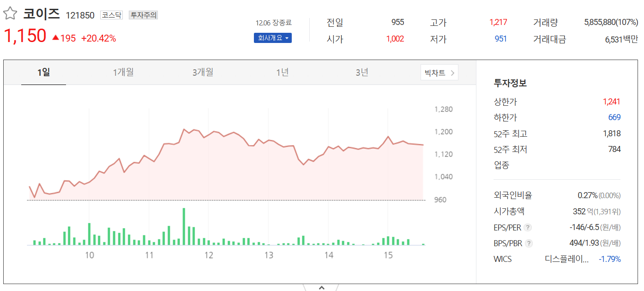Select the 3개월 chart period
644x291 pixels.
coord(202,73)
